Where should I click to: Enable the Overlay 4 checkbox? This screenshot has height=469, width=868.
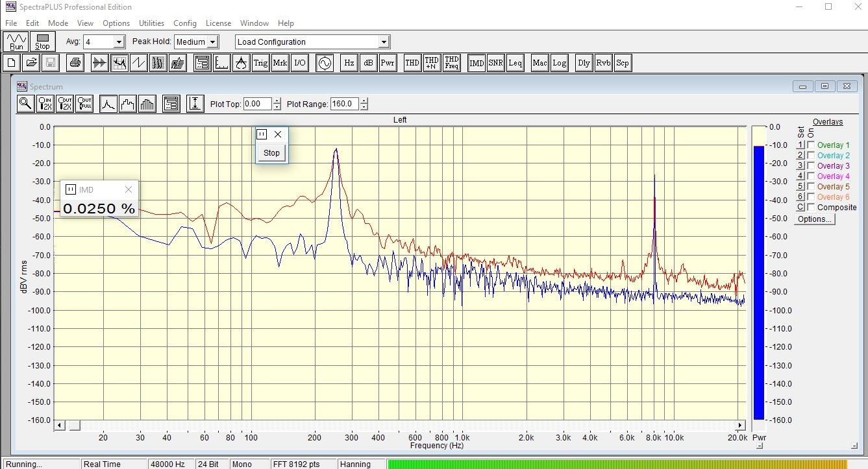pyautogui.click(x=810, y=176)
